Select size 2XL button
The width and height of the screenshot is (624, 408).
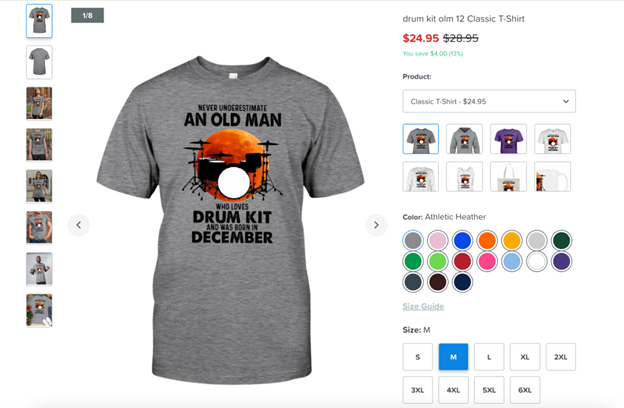coord(560,357)
